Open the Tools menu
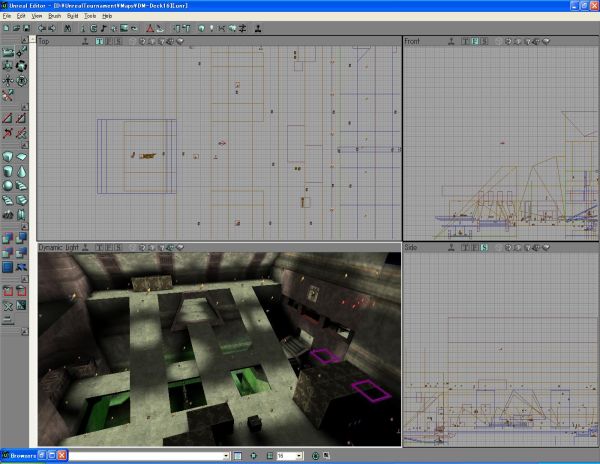The width and height of the screenshot is (600, 464). (90, 16)
